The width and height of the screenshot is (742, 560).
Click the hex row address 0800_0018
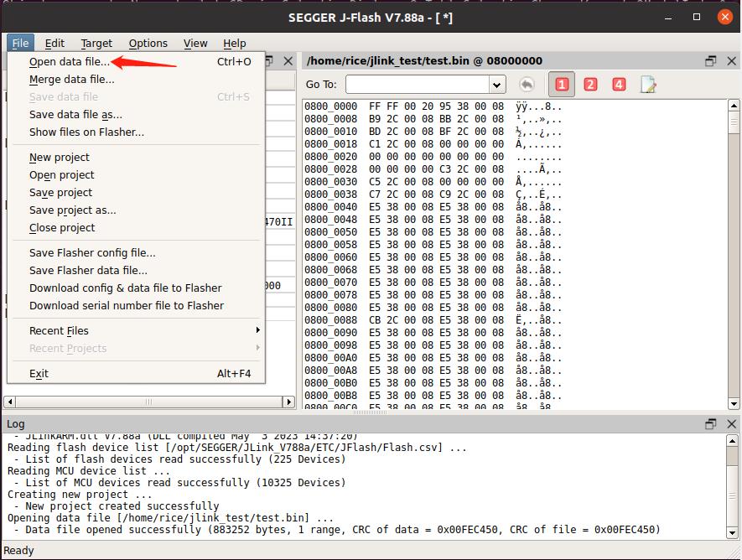click(331, 144)
